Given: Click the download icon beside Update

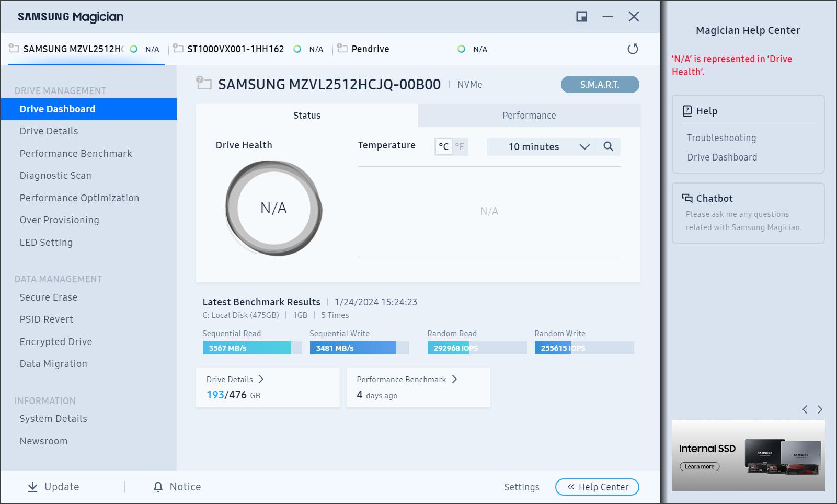Looking at the screenshot, I should (x=32, y=487).
